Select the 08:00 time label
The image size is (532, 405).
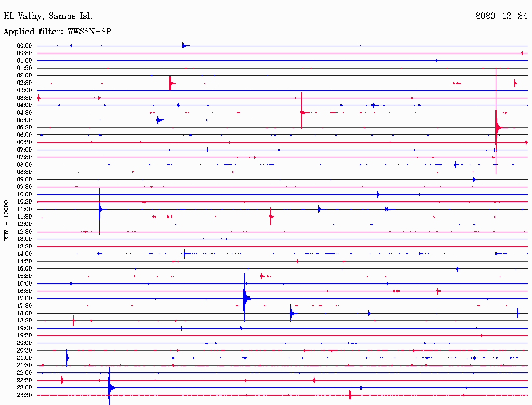pyautogui.click(x=24, y=165)
